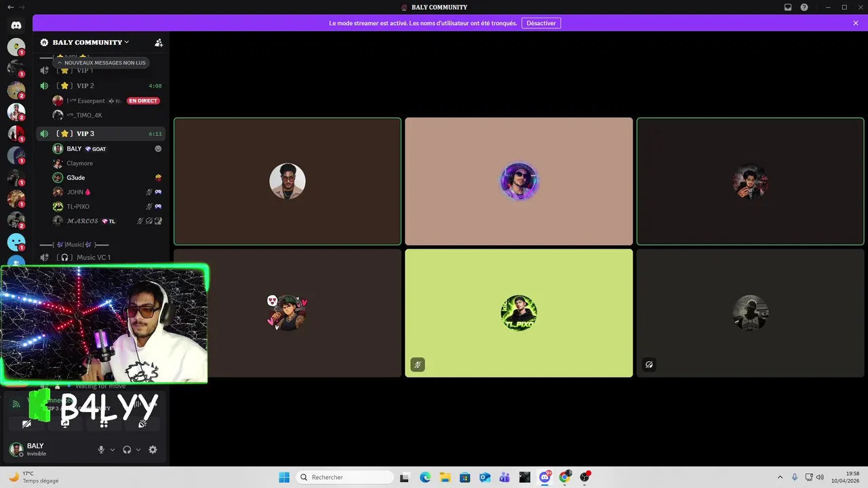Jump to new unread messages banner
Screen dimensions: 868x488
[x=100, y=62]
